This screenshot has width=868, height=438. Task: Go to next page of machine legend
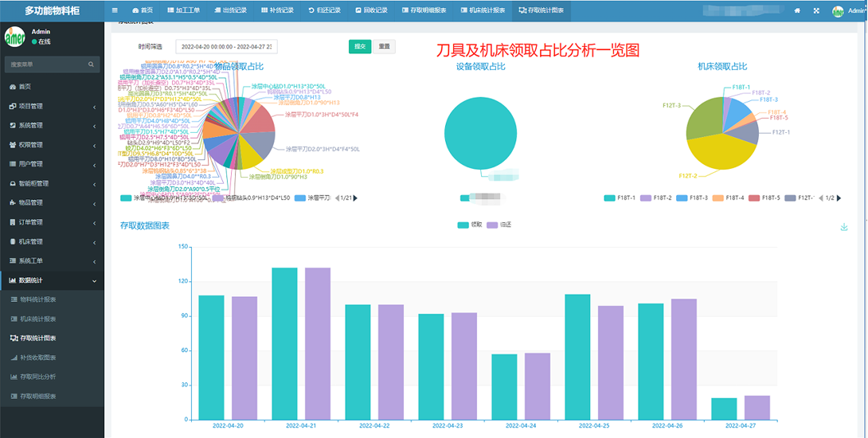point(839,198)
